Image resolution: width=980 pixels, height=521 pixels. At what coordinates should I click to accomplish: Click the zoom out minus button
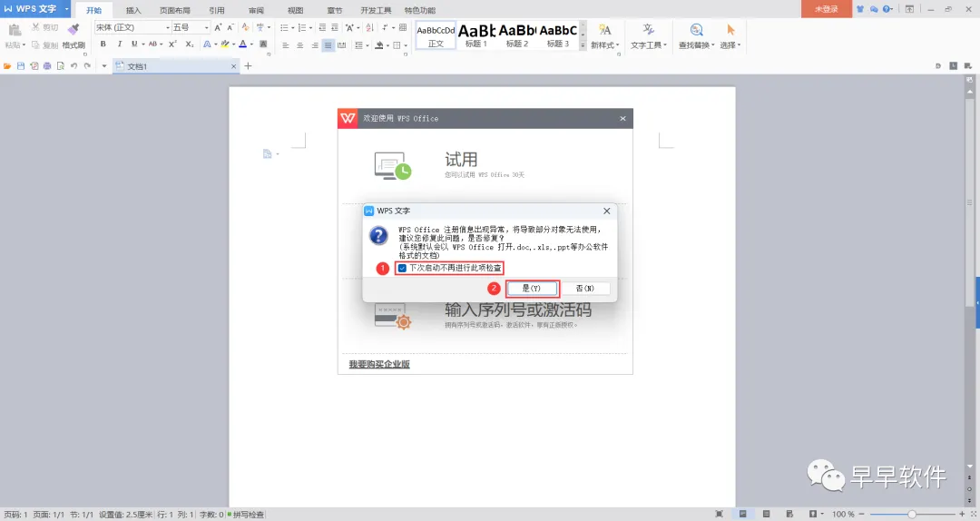(861, 514)
